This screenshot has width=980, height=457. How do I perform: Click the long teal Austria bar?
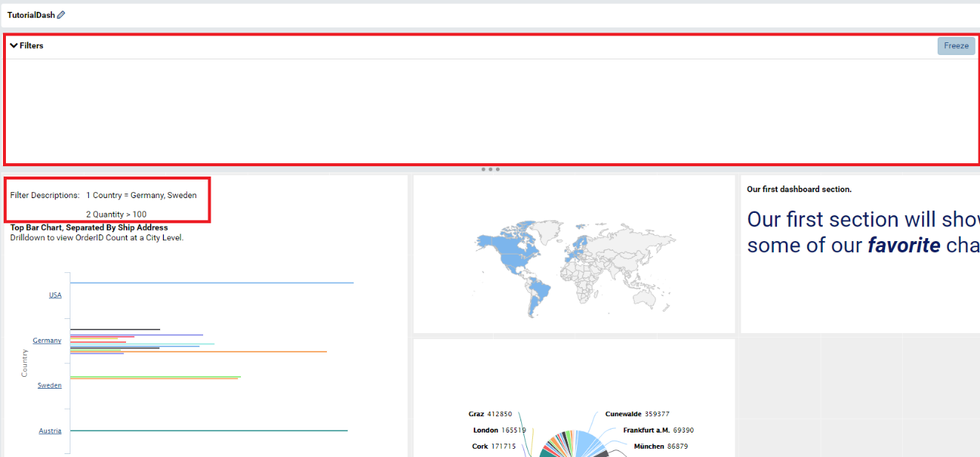click(209, 431)
